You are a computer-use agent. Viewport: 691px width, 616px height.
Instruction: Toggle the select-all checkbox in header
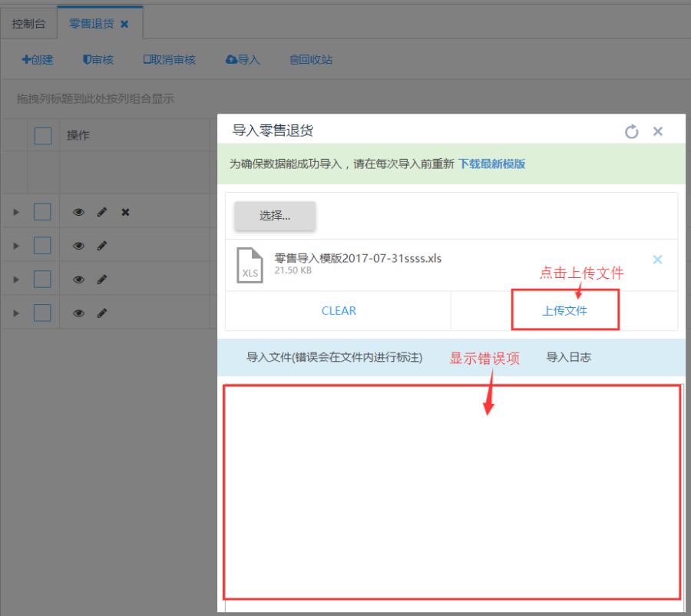(x=43, y=136)
